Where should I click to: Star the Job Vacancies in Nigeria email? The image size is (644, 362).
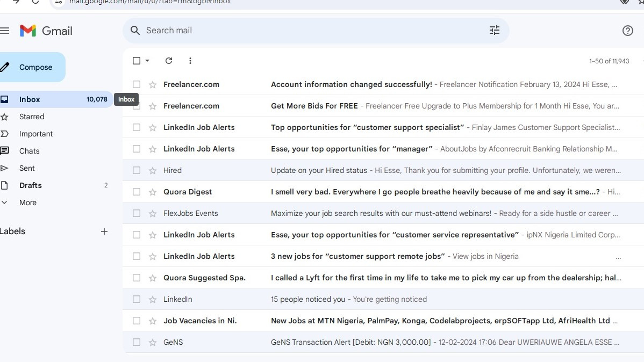153,321
